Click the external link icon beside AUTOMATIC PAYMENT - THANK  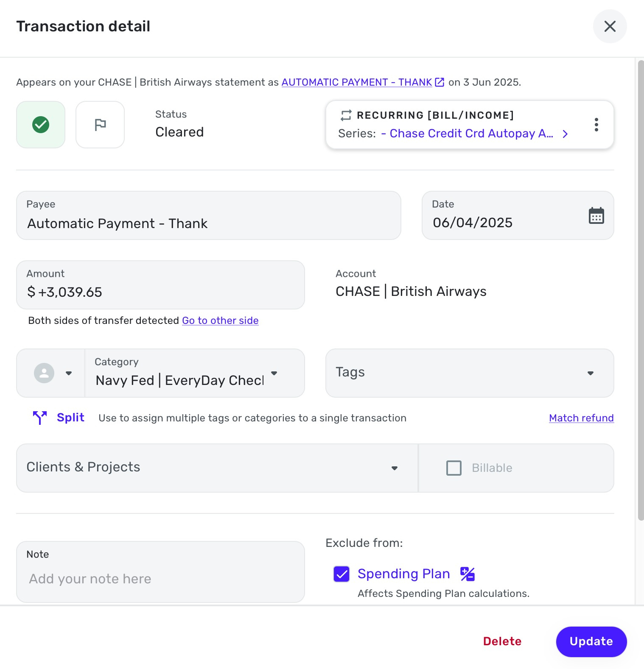[440, 82]
